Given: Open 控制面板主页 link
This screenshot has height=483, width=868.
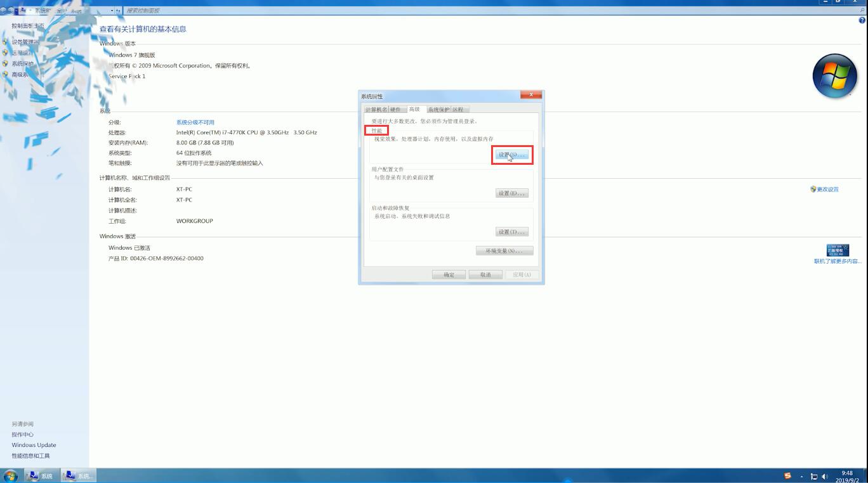Looking at the screenshot, I should [x=28, y=26].
